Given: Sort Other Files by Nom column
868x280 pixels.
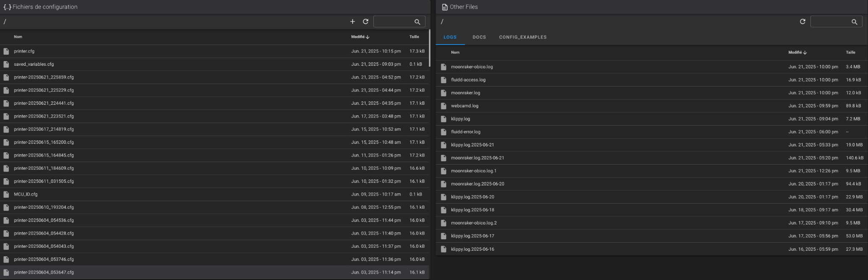Looking at the screenshot, I should (x=455, y=53).
